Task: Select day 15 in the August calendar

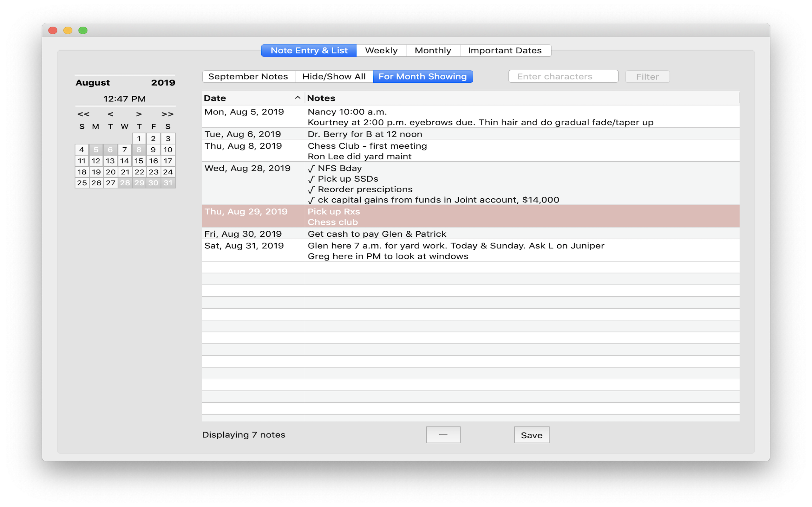Action: pyautogui.click(x=139, y=161)
